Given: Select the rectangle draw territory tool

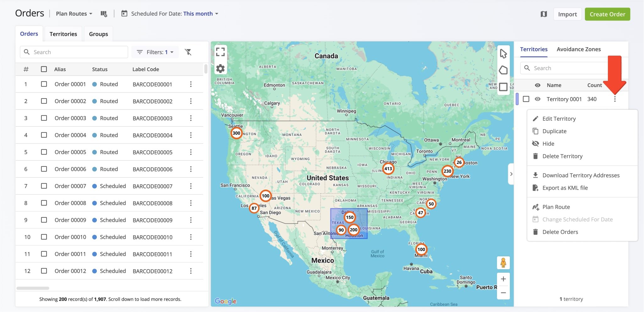Looking at the screenshot, I should (x=503, y=86).
